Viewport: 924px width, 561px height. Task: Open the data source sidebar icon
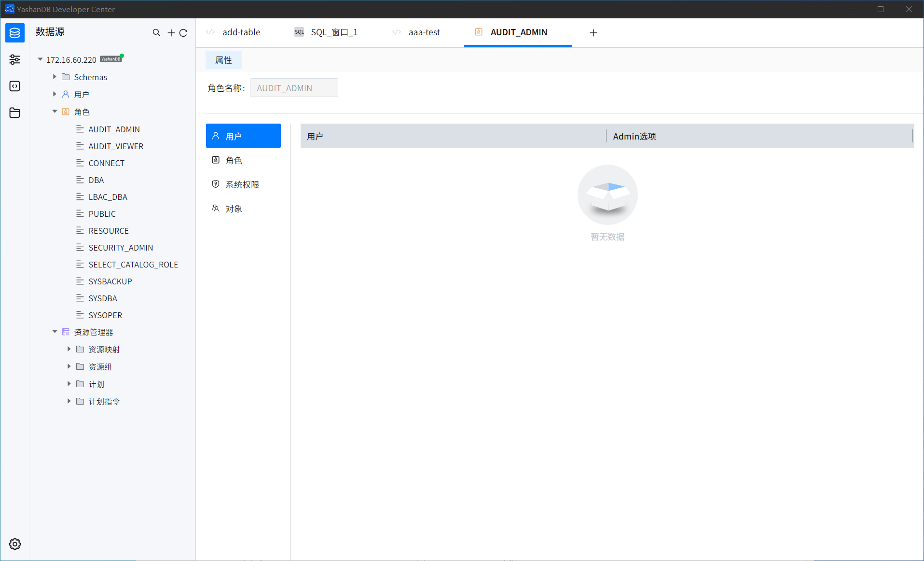coord(15,33)
